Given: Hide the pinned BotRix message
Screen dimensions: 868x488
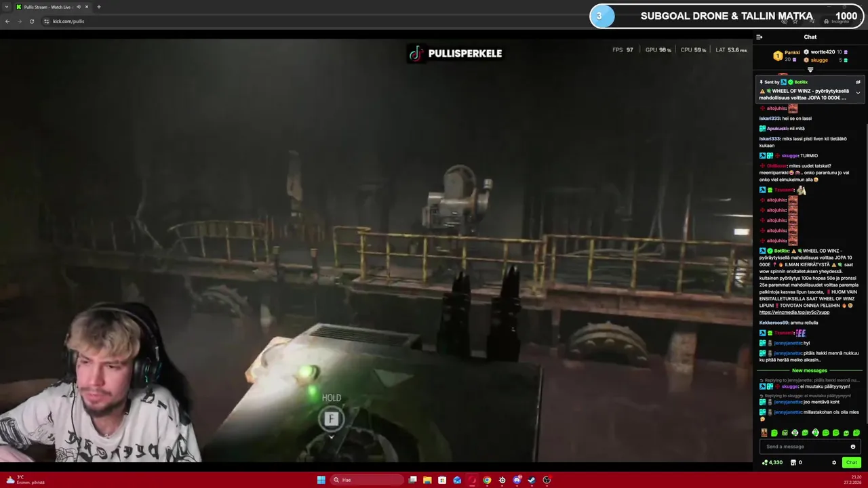Looking at the screenshot, I should click(x=858, y=82).
